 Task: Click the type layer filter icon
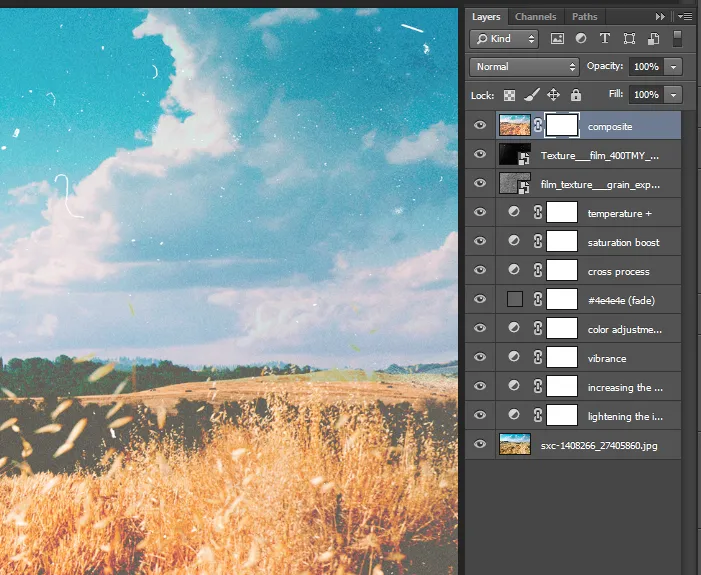605,39
